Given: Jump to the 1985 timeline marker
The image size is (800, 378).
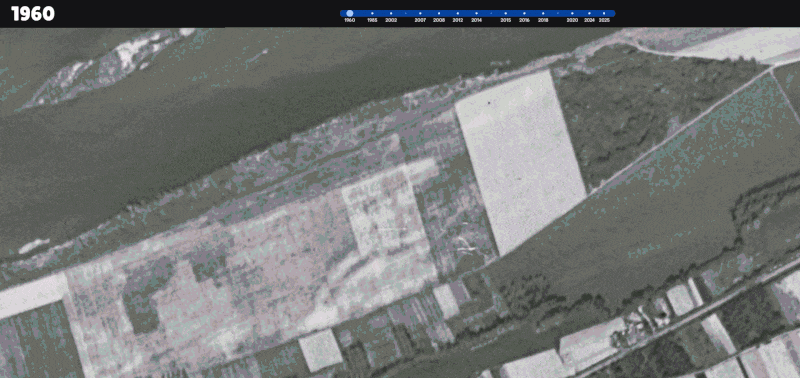Looking at the screenshot, I should pos(372,13).
